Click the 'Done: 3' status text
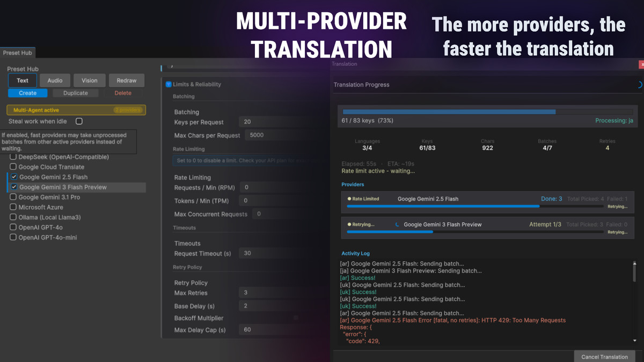Image resolution: width=644 pixels, height=362 pixels. coord(551,199)
